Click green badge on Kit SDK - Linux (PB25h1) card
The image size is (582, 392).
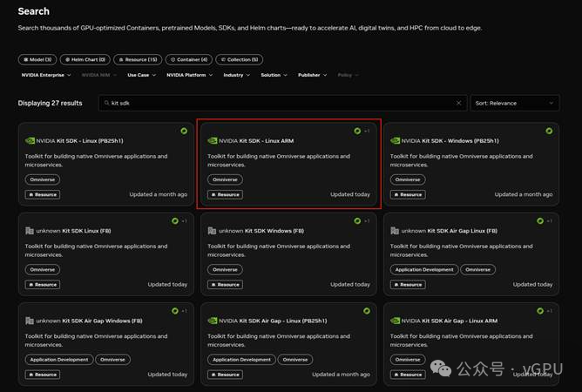tap(184, 131)
